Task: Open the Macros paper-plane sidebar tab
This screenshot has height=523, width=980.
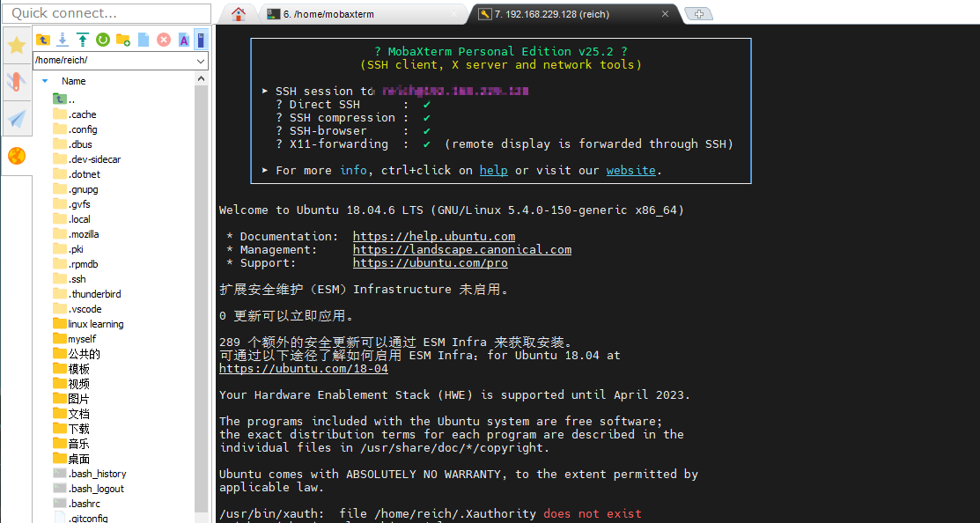Action: point(17,119)
